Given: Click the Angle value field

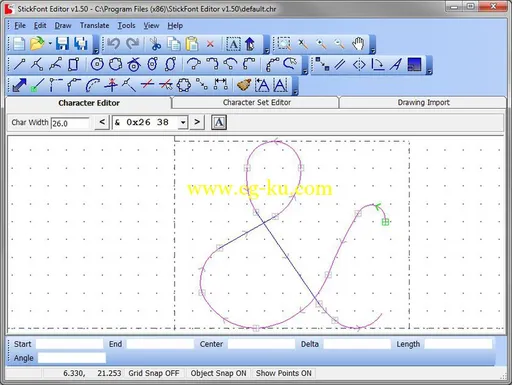Looking at the screenshot, I should click(72, 358).
